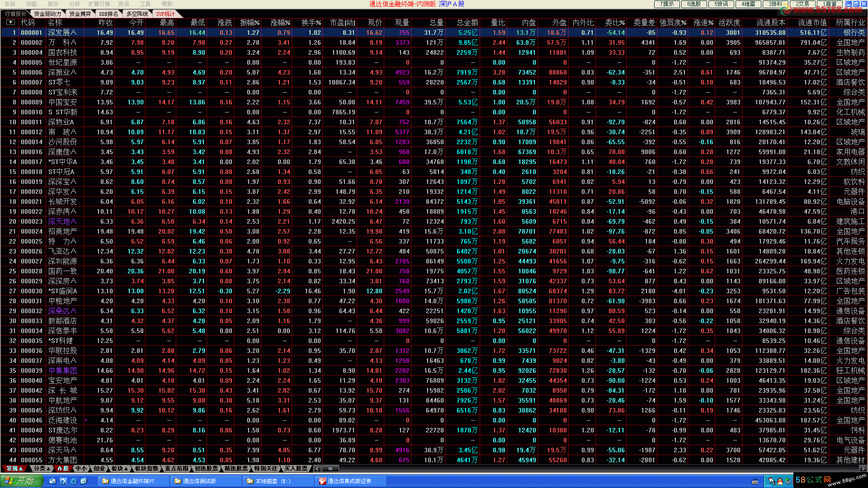Click the 3资料 button
The width and height of the screenshot is (868, 488).
776,4
